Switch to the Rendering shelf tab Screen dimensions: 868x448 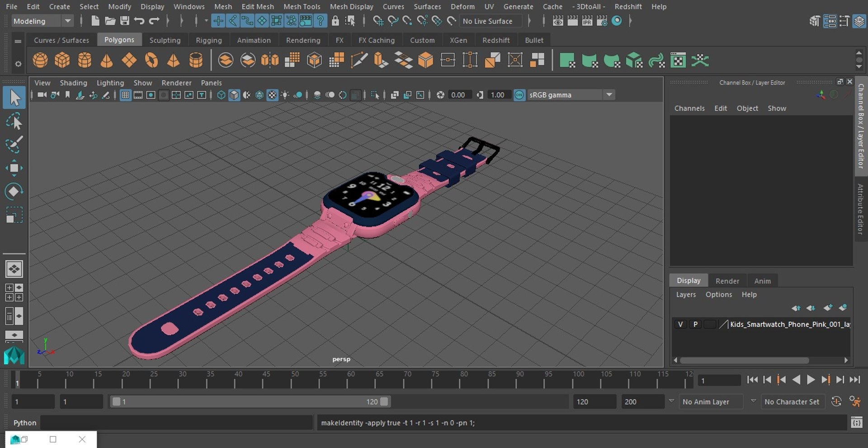(x=303, y=40)
